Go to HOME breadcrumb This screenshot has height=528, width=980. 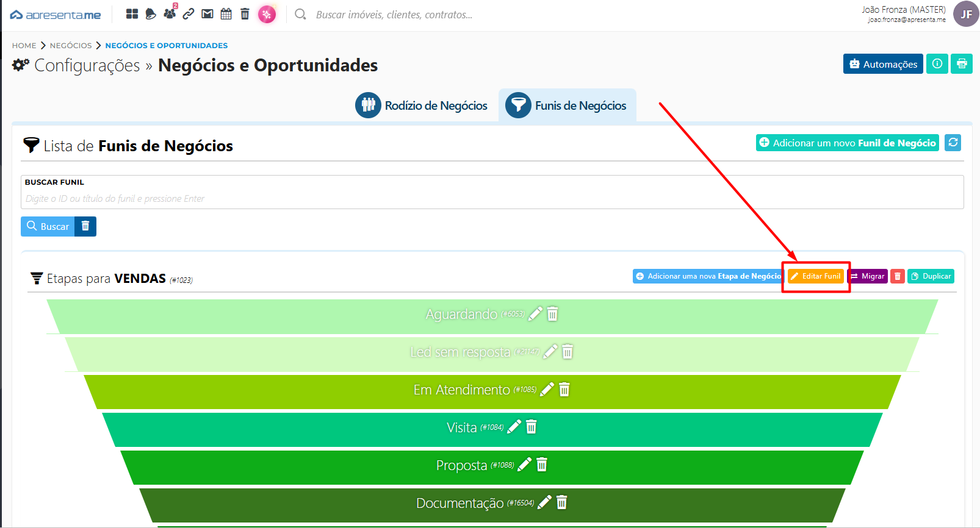24,46
